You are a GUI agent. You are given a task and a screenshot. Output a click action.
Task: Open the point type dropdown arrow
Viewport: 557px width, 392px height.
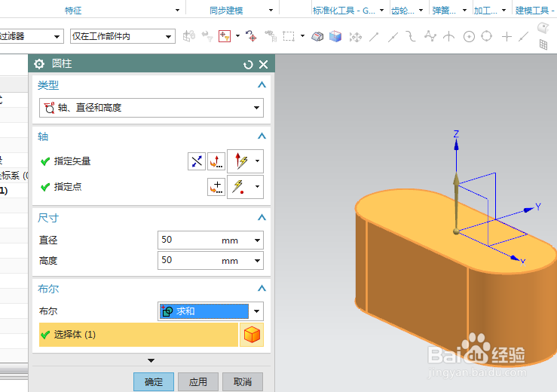pyautogui.click(x=258, y=187)
